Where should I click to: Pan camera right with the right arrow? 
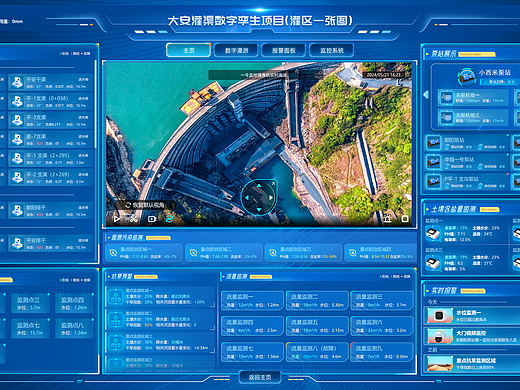271,198
